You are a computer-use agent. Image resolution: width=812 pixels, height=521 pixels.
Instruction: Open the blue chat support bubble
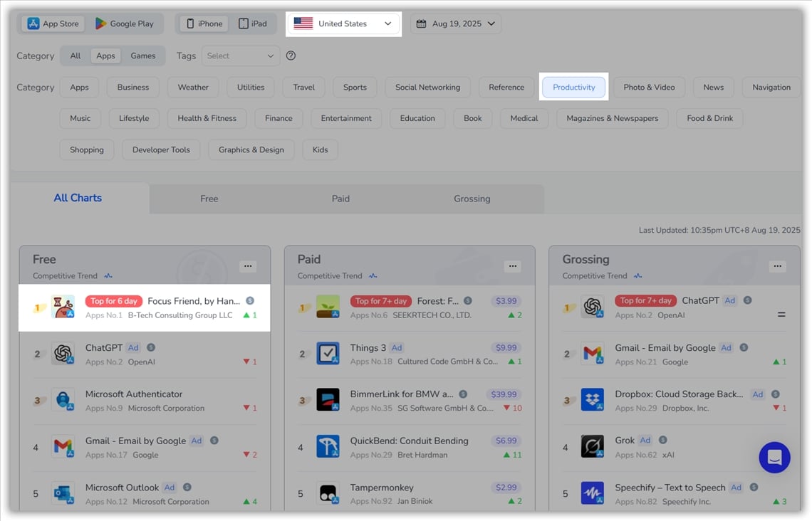pos(774,457)
